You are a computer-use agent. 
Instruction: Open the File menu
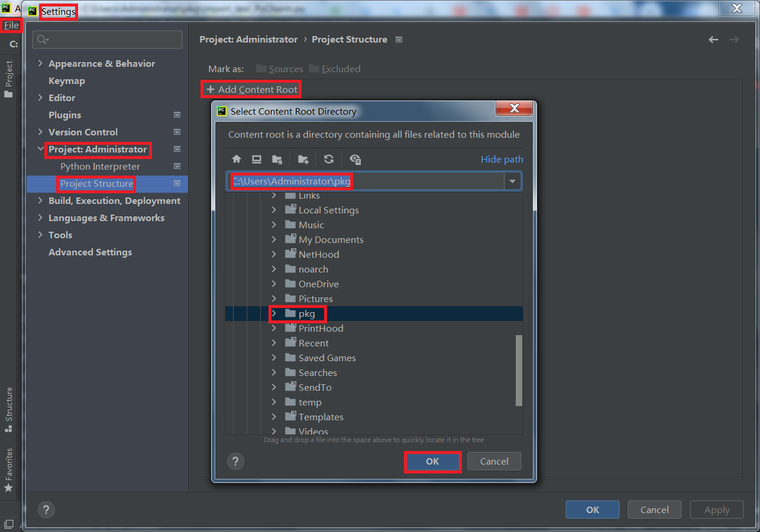pos(11,25)
